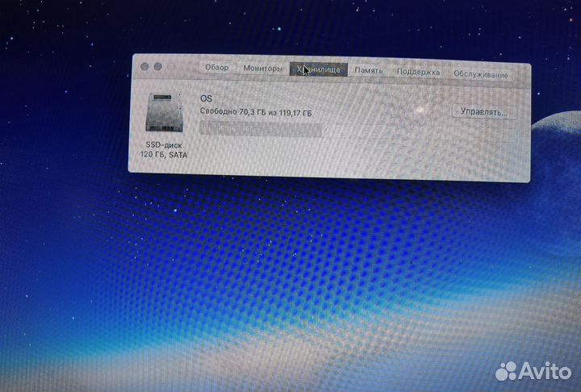Click the storage usage bar
The width and height of the screenshot is (581, 392).
point(358,131)
